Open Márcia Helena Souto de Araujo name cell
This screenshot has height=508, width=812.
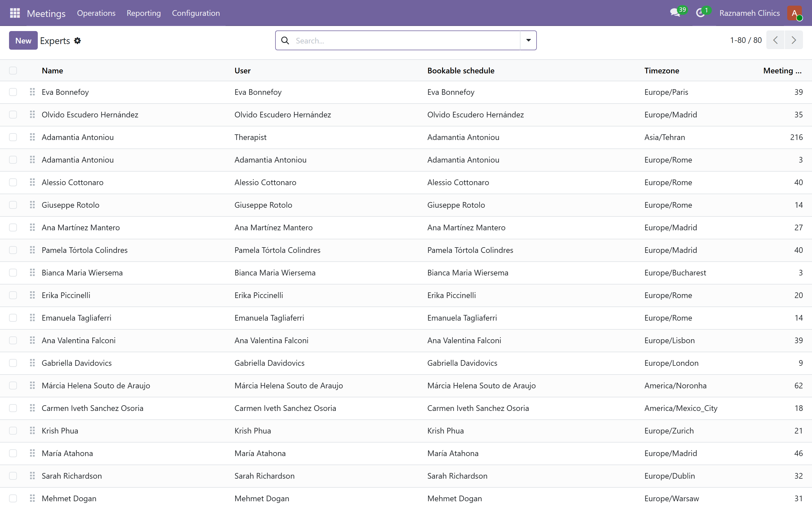(96, 385)
